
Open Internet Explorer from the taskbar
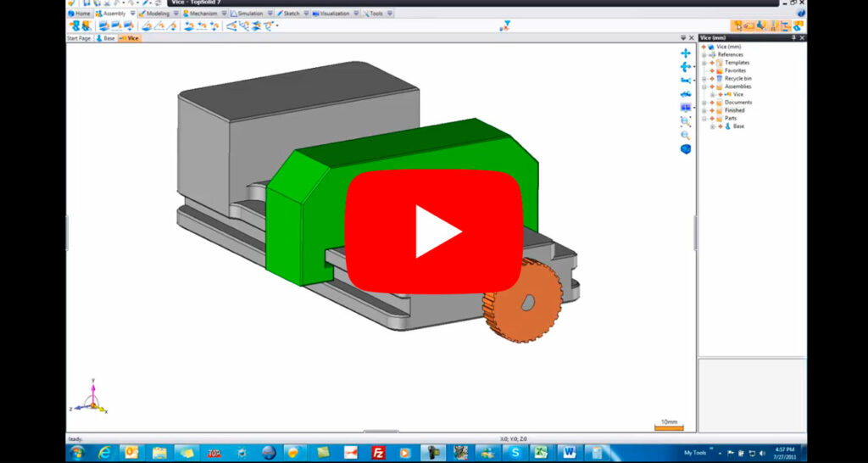coord(104,453)
